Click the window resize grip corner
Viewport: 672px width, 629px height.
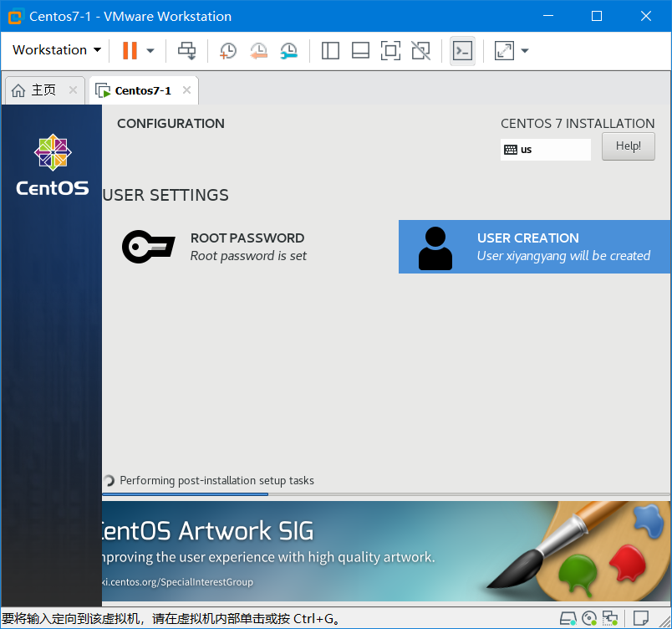665,622
